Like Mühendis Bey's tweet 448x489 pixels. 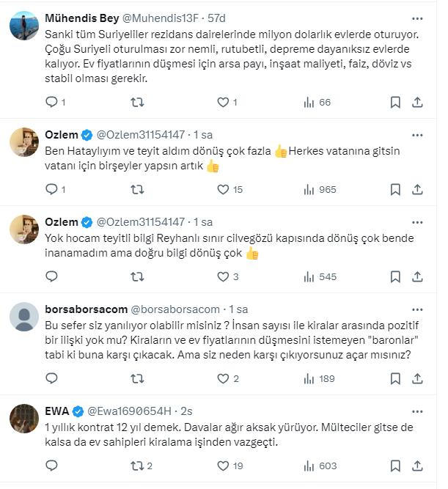click(223, 103)
